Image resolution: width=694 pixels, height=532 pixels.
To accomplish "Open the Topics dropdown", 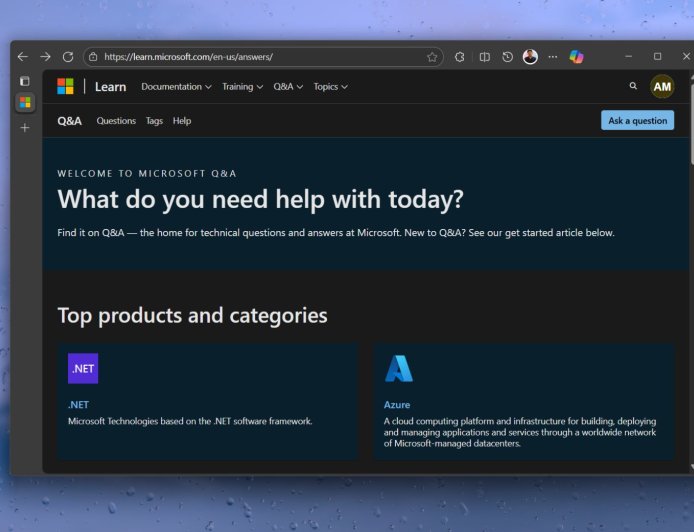I will pos(330,87).
